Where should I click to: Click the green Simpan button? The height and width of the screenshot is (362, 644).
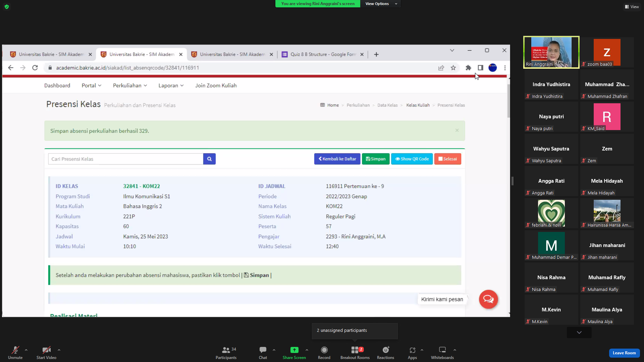pyautogui.click(x=376, y=159)
